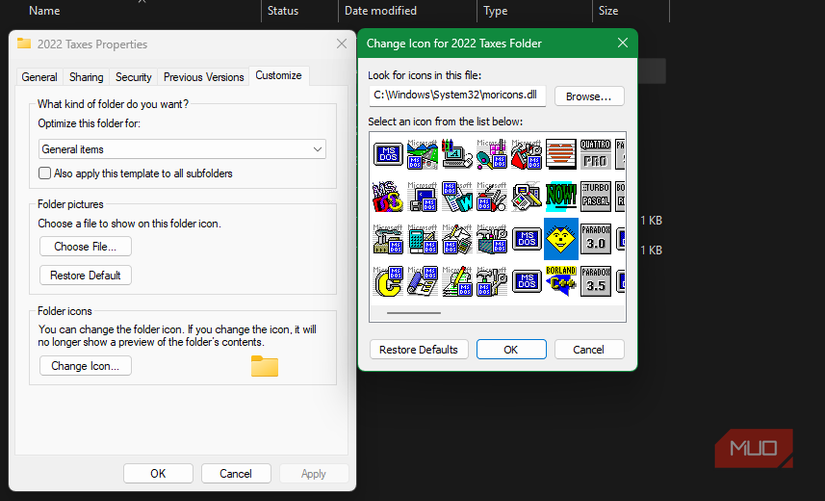This screenshot has width=825, height=501.
Task: Close the 2022 Taxes Properties window
Action: click(x=341, y=44)
